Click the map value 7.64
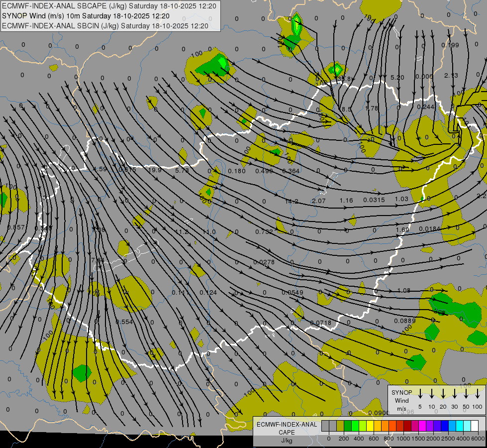The image size is (487, 448). (x=98, y=260)
